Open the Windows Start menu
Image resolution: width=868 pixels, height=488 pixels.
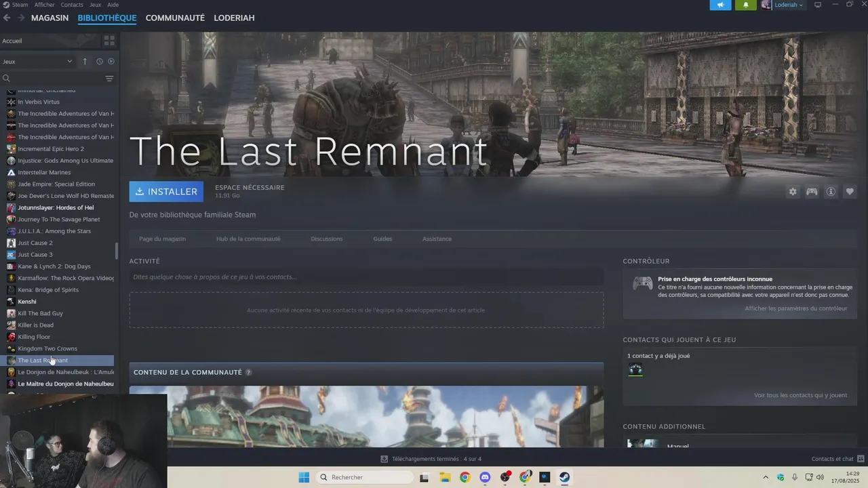[304, 477]
